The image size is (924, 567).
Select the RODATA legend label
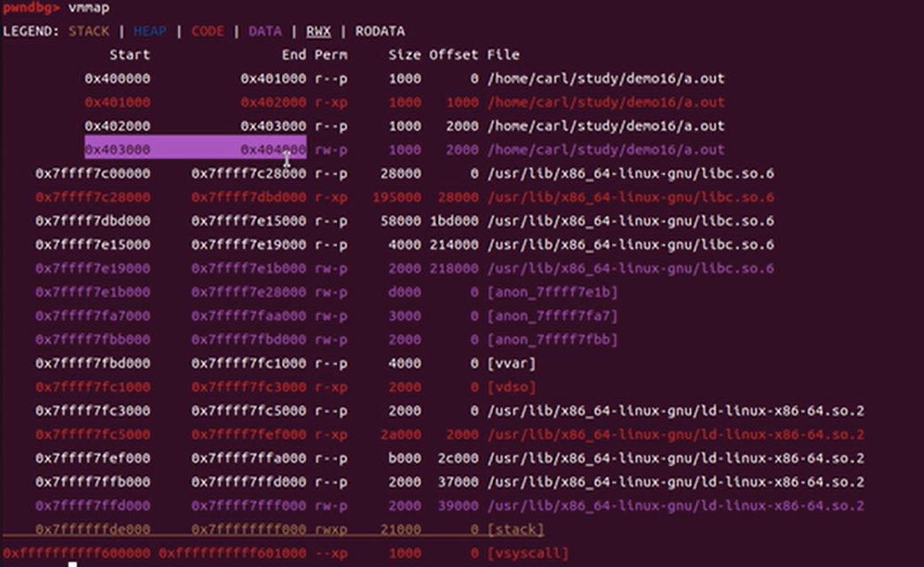click(380, 31)
